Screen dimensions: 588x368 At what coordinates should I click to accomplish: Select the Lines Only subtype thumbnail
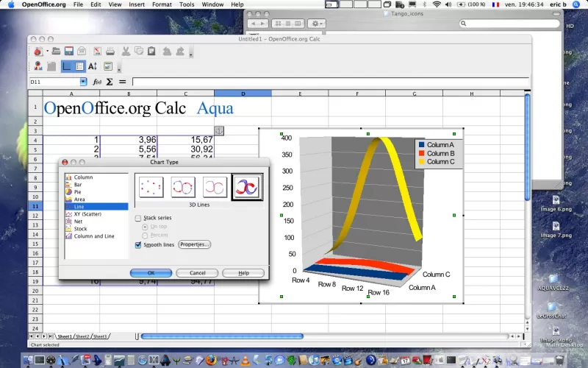(x=215, y=187)
